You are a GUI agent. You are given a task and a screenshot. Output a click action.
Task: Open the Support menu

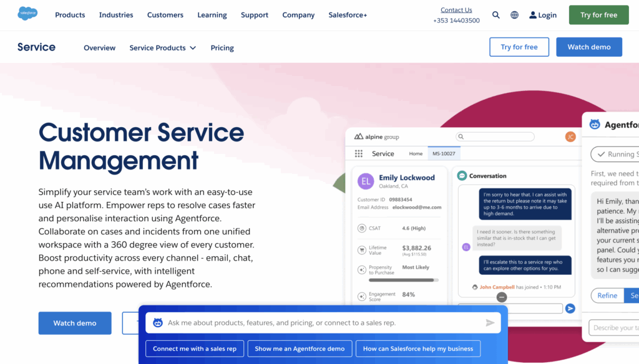255,15
